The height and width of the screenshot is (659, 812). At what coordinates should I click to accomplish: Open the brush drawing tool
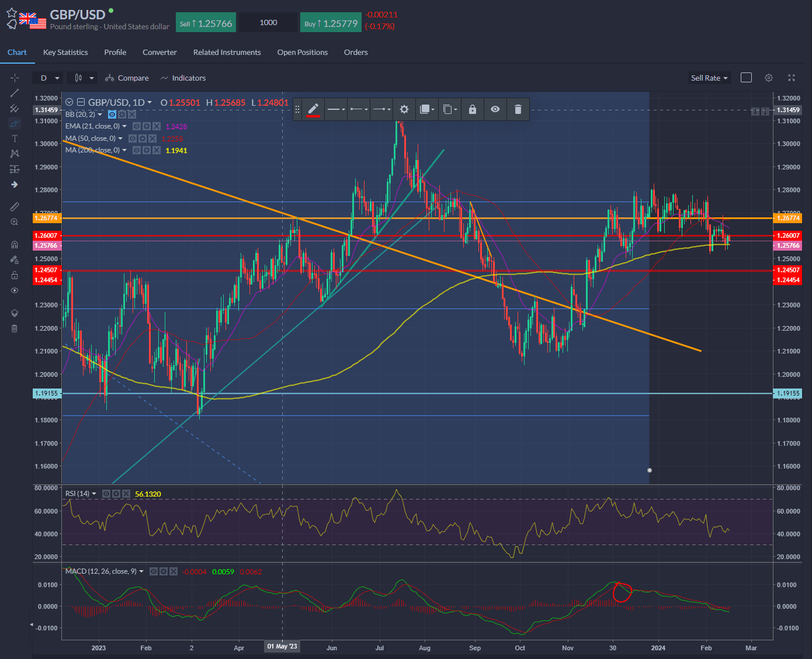click(15, 123)
